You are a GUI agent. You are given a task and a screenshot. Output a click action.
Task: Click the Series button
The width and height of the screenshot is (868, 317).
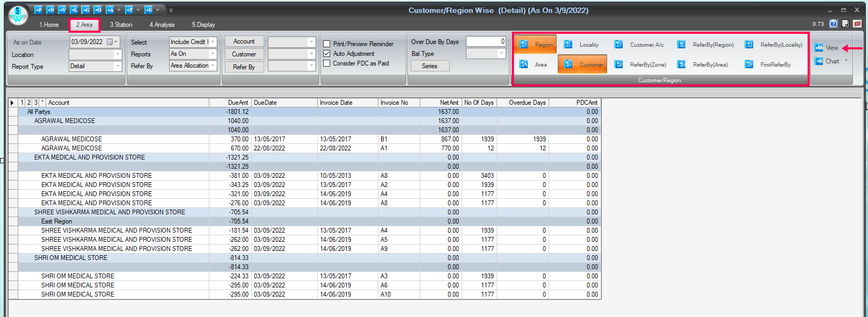(429, 66)
